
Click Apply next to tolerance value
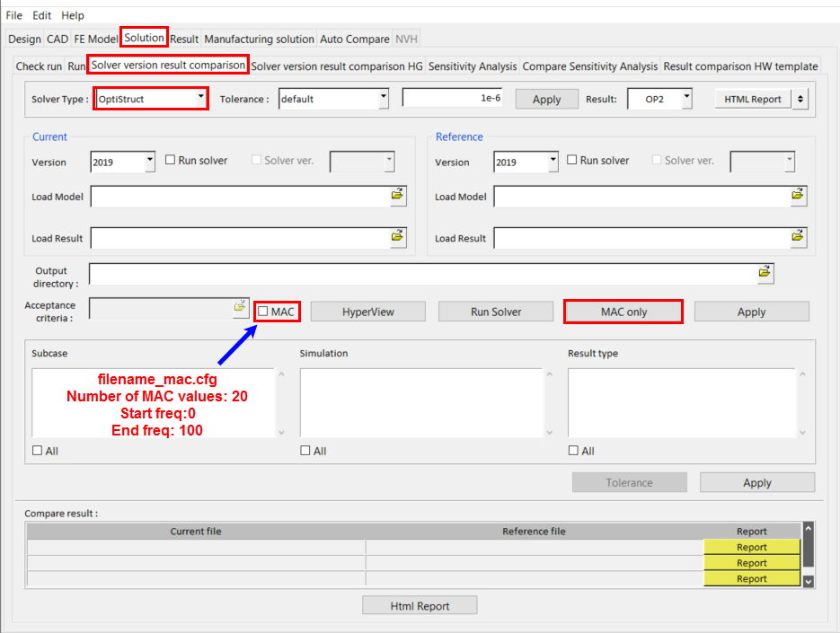pyautogui.click(x=546, y=99)
